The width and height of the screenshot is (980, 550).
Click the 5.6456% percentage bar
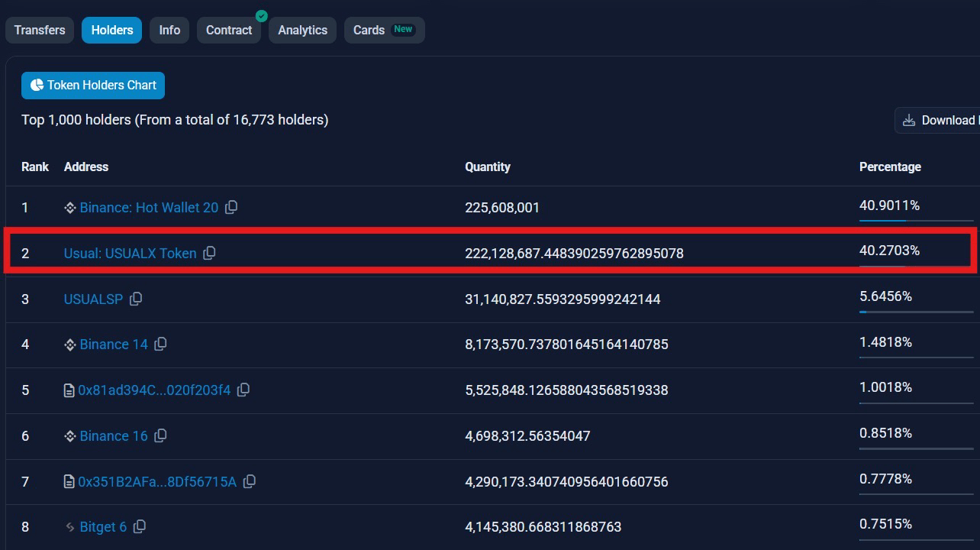[x=917, y=312]
